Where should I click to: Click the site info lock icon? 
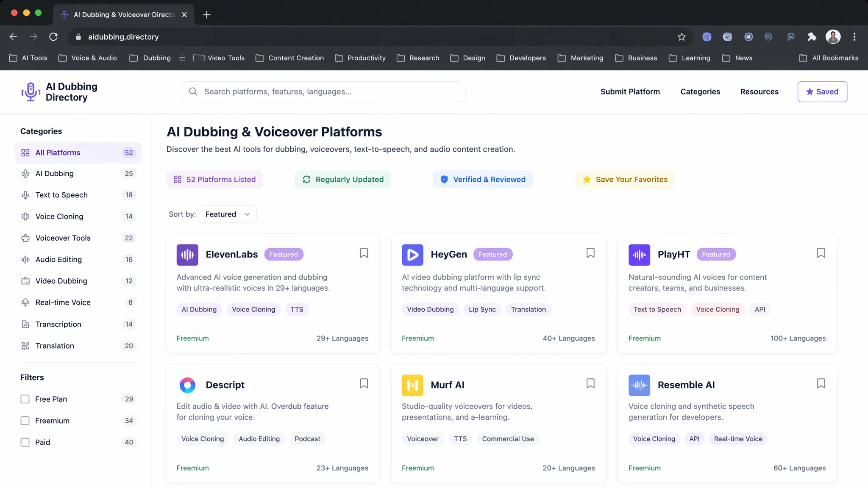tap(78, 37)
